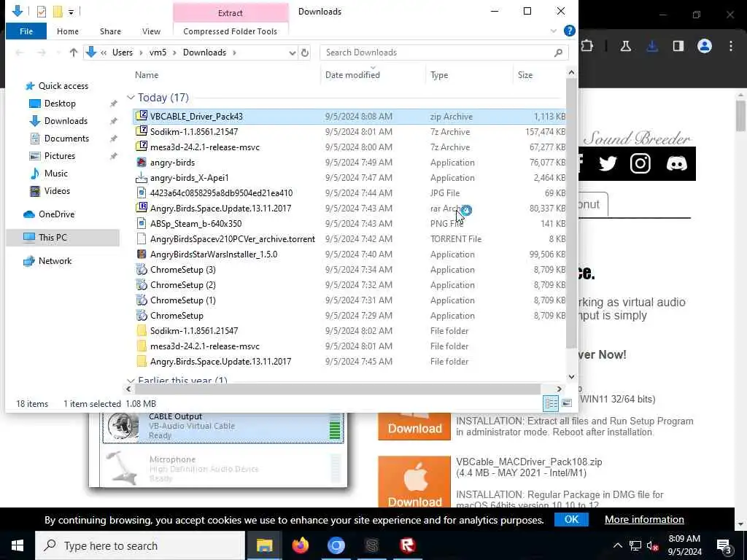Click network icon in system tray
The image size is (747, 560).
pyautogui.click(x=635, y=545)
